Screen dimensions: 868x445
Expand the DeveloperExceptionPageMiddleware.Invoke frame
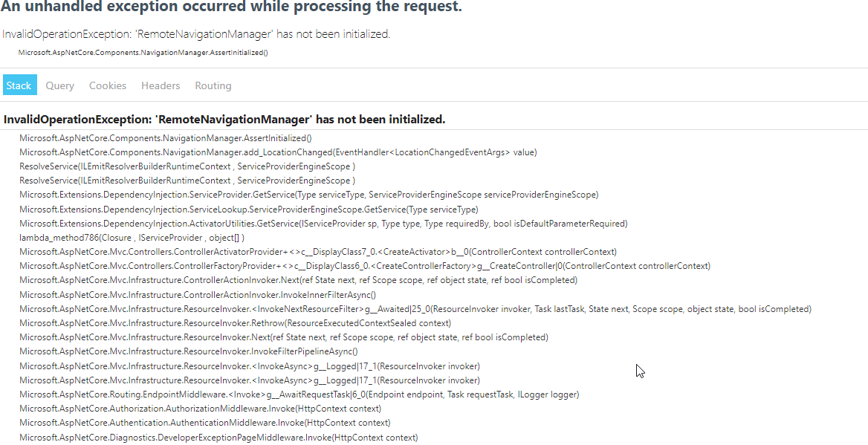pos(218,438)
